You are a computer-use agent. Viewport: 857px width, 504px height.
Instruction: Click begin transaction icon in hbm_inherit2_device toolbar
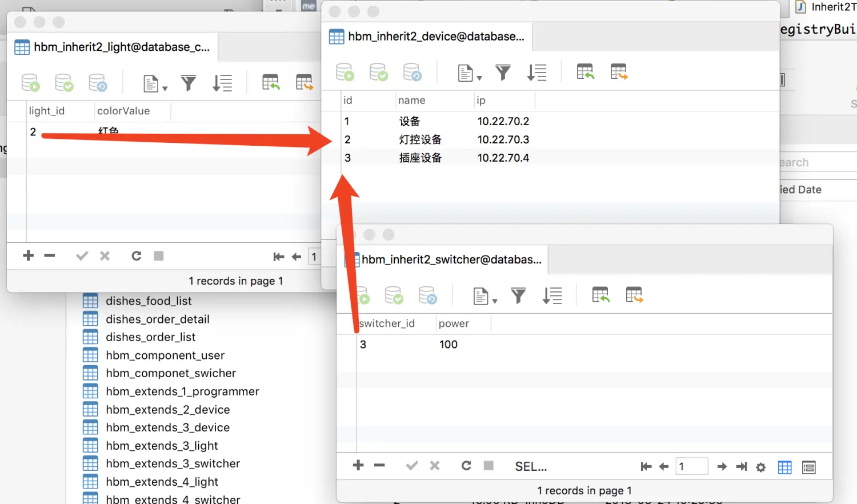coord(345,73)
